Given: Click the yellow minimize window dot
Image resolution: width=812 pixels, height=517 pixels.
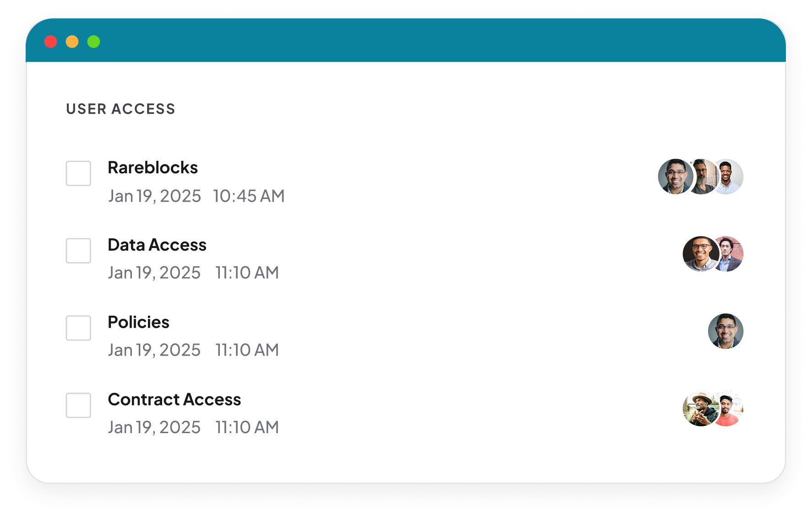Looking at the screenshot, I should [72, 42].
